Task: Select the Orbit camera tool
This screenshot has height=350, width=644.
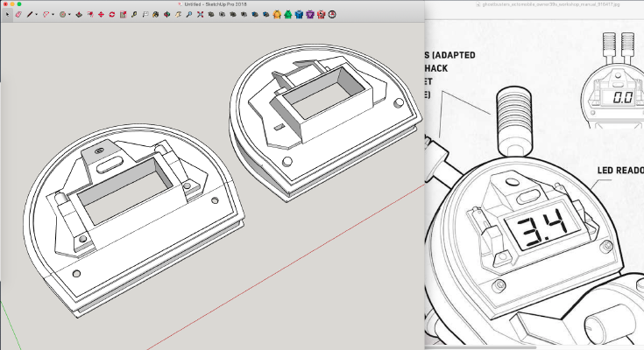Action: pyautogui.click(x=166, y=14)
